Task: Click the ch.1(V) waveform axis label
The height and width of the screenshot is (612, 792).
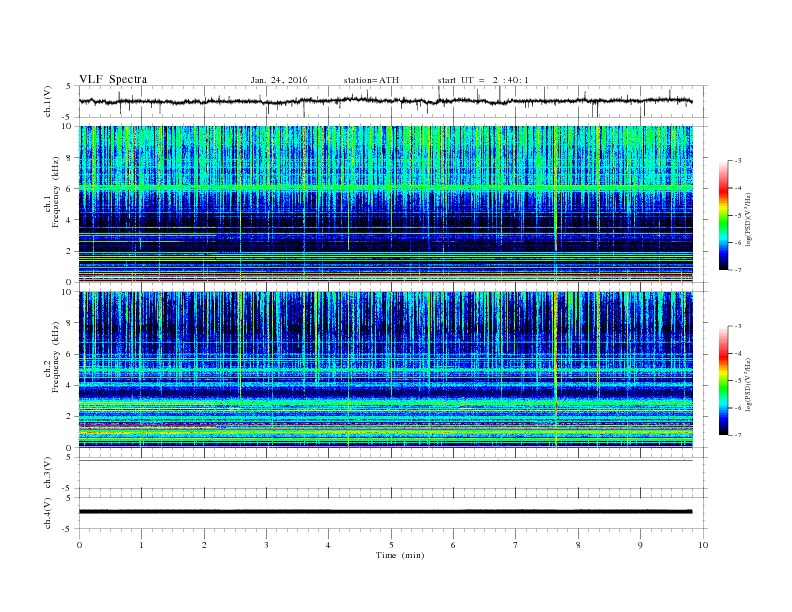Action: click(47, 101)
